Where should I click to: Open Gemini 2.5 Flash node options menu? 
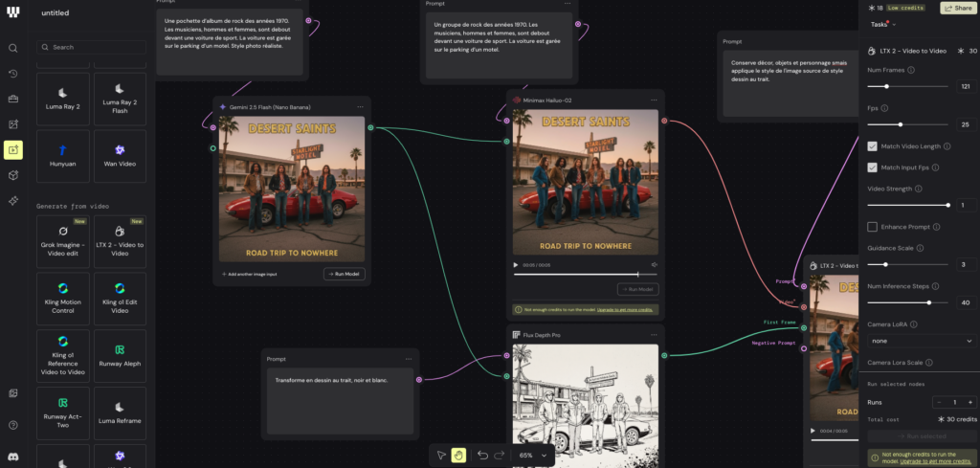point(360,107)
